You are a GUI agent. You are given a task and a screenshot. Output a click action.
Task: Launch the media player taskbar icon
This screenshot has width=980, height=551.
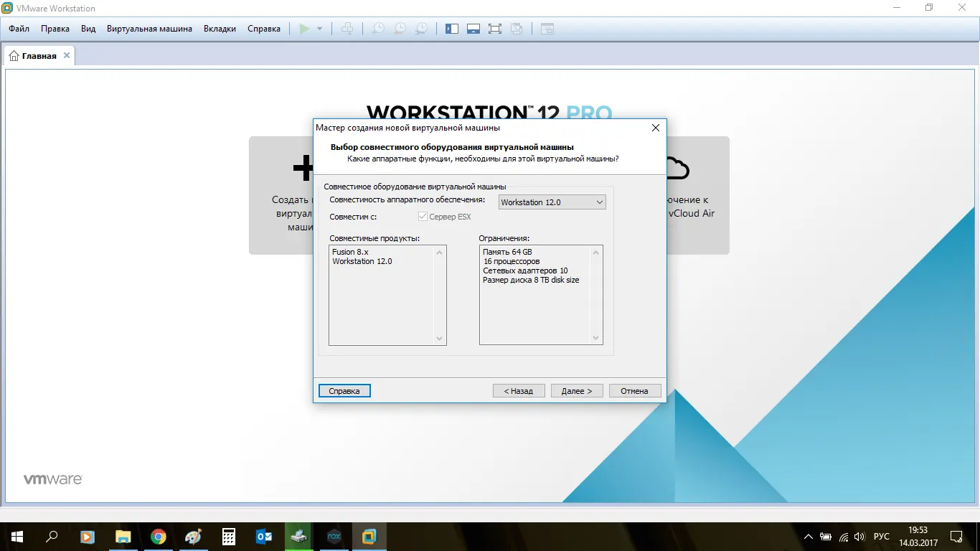pos(87,536)
